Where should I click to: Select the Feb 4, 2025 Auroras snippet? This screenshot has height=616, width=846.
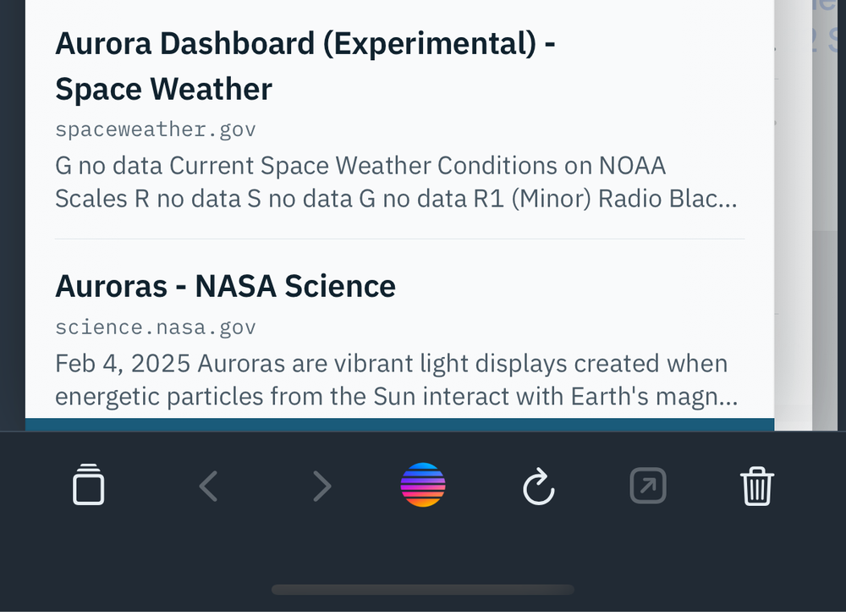(397, 380)
